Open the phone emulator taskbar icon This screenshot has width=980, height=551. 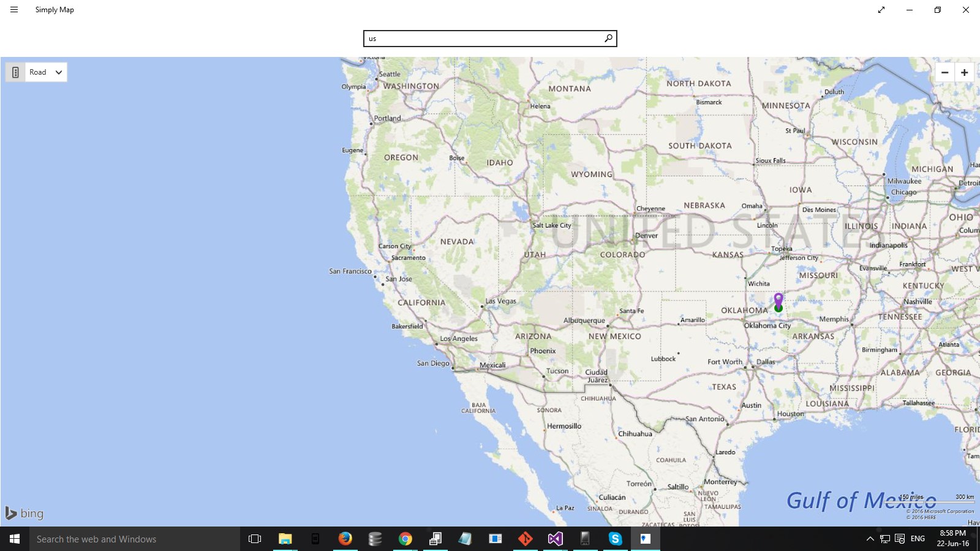pos(585,539)
